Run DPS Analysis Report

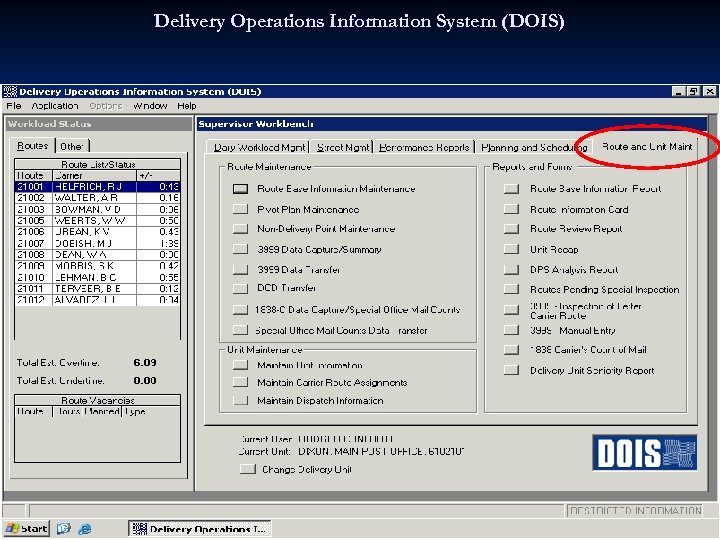click(x=511, y=269)
